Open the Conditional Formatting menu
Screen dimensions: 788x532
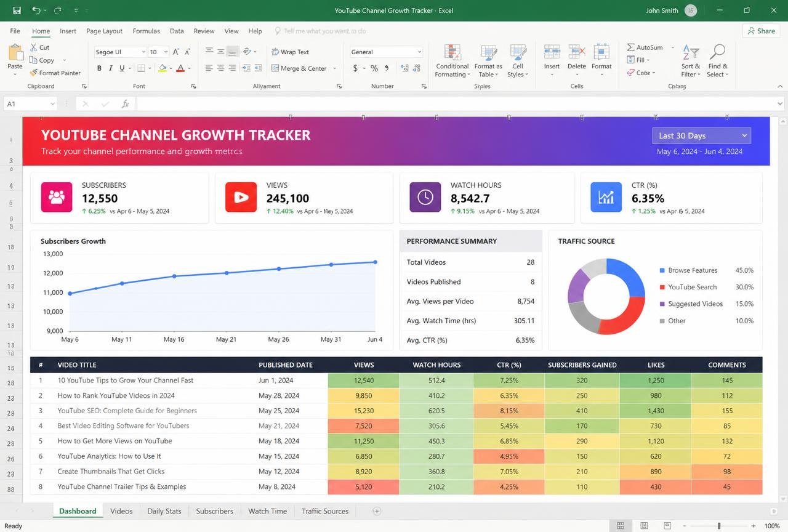click(x=452, y=61)
